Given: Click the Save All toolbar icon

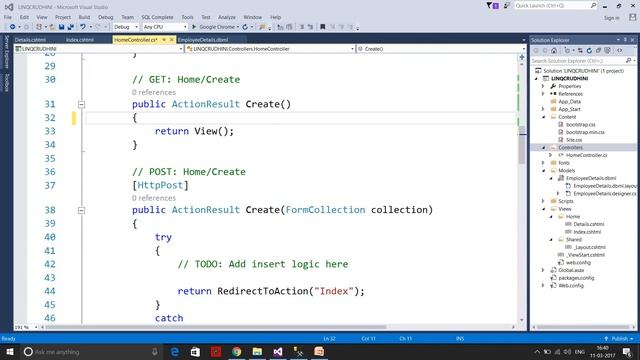Looking at the screenshot, I should click(x=71, y=27).
